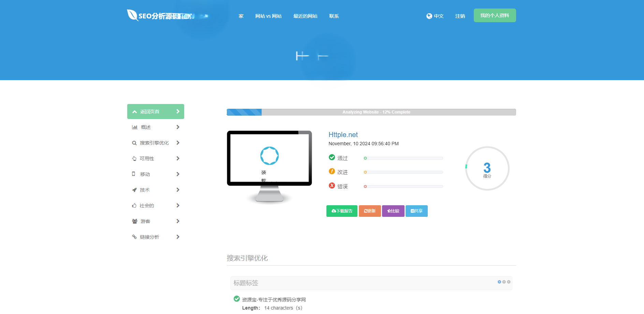Expand the 概述 sidebar chevron
This screenshot has height=314, width=644.
(178, 127)
